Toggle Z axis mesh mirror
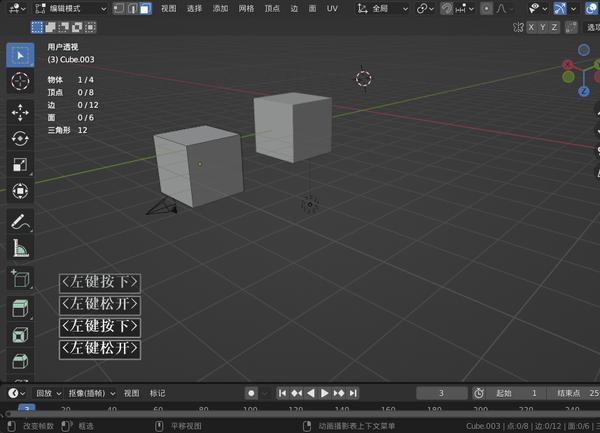Screen dimensions: 600x433 [x=554, y=27]
